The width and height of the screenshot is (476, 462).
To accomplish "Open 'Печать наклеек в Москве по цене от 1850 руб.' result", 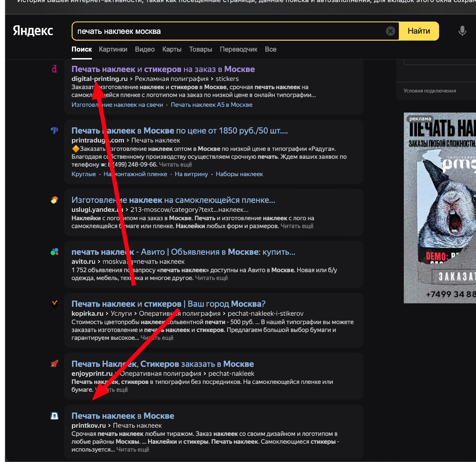I will coord(179,131).
